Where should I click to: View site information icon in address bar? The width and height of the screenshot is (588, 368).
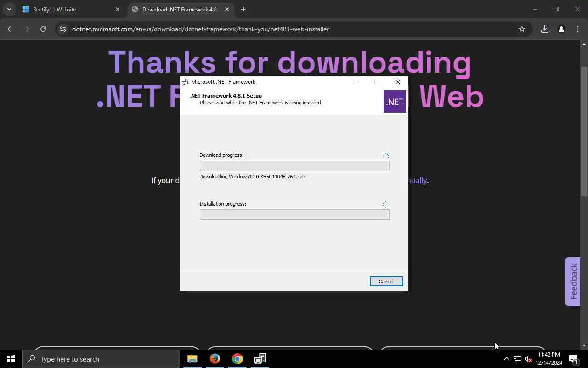point(63,29)
